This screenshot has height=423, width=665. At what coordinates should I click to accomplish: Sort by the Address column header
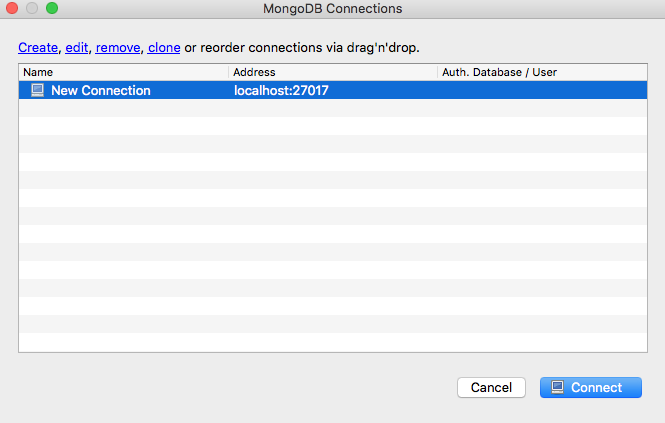pyautogui.click(x=254, y=72)
